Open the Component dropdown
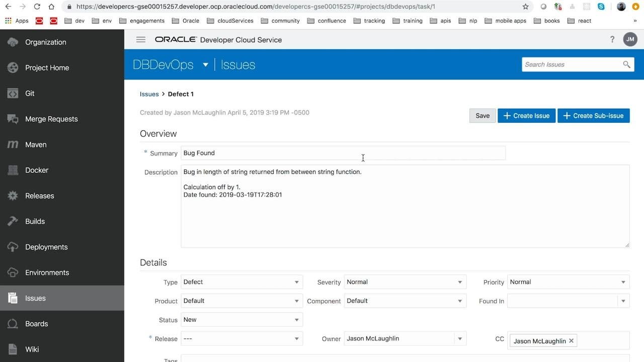 point(405,301)
